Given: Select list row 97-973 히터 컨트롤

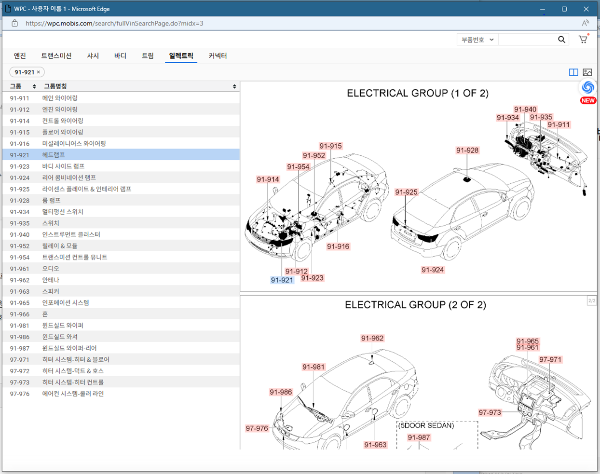Looking at the screenshot, I should 121,382.
